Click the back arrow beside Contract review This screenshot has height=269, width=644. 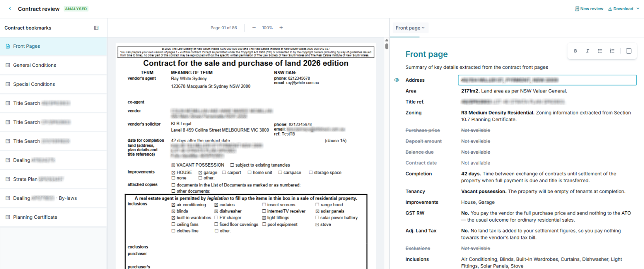(10, 9)
